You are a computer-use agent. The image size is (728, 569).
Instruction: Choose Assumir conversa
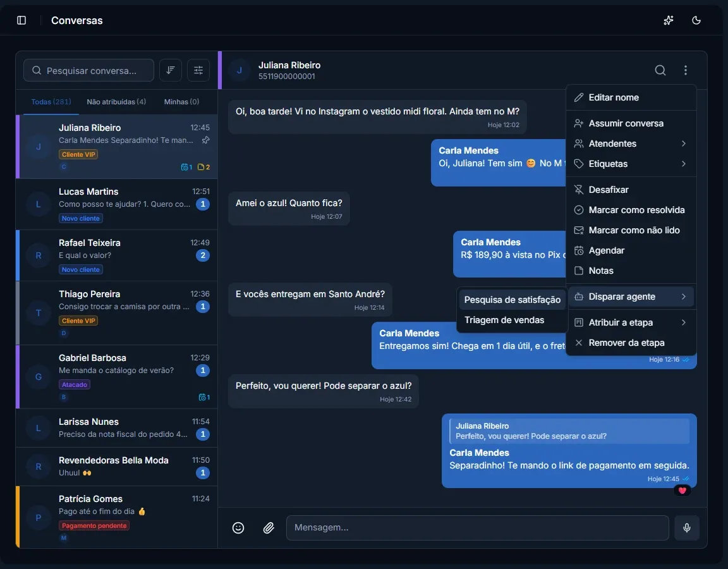coord(631,123)
